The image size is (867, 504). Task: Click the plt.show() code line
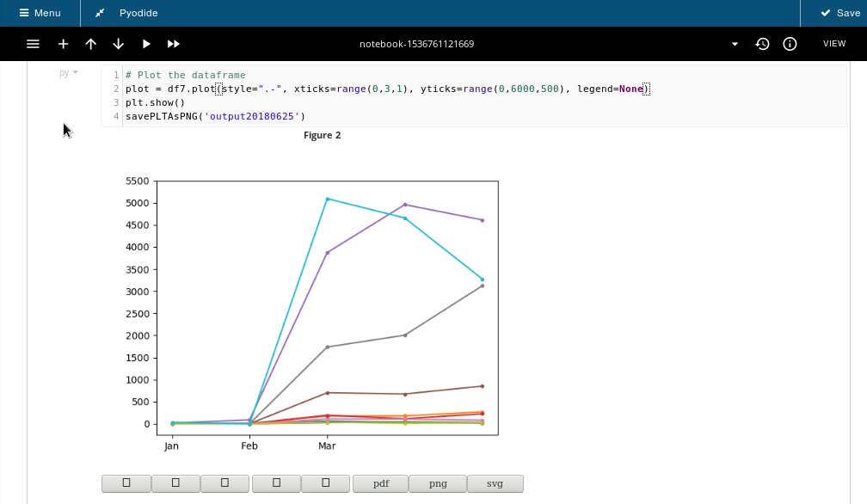click(156, 102)
